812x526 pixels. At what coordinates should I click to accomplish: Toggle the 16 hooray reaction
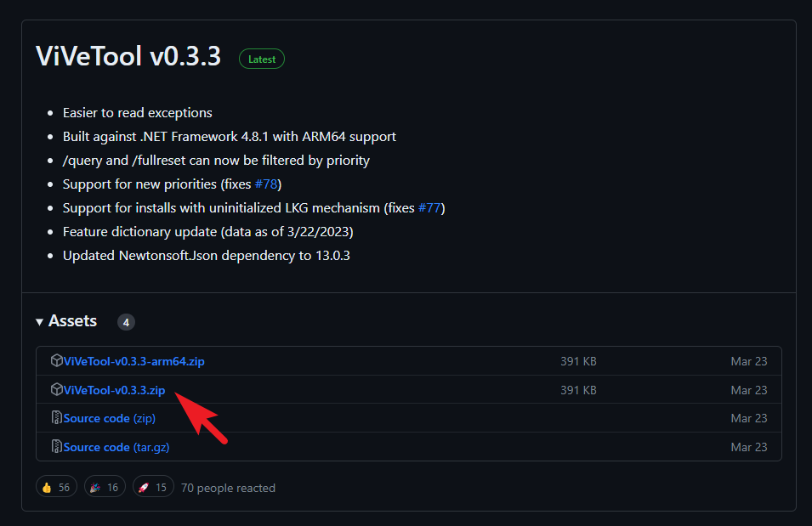(x=105, y=486)
